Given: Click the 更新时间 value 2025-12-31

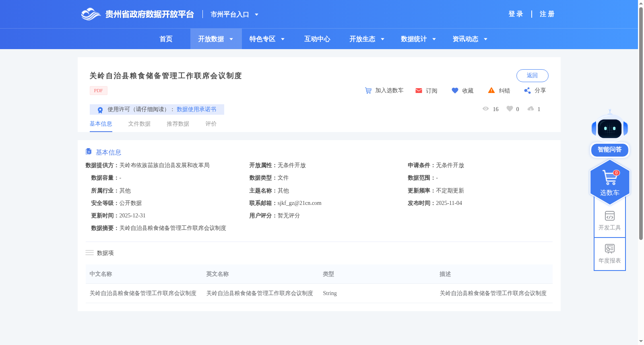Looking at the screenshot, I should 132,216.
